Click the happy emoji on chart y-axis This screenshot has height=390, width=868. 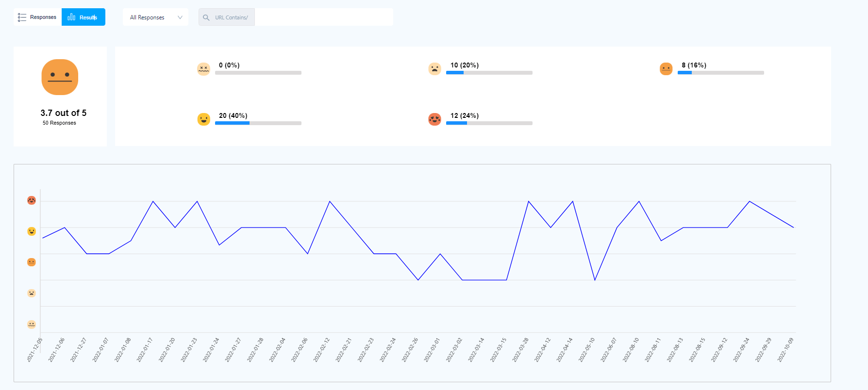tap(32, 231)
